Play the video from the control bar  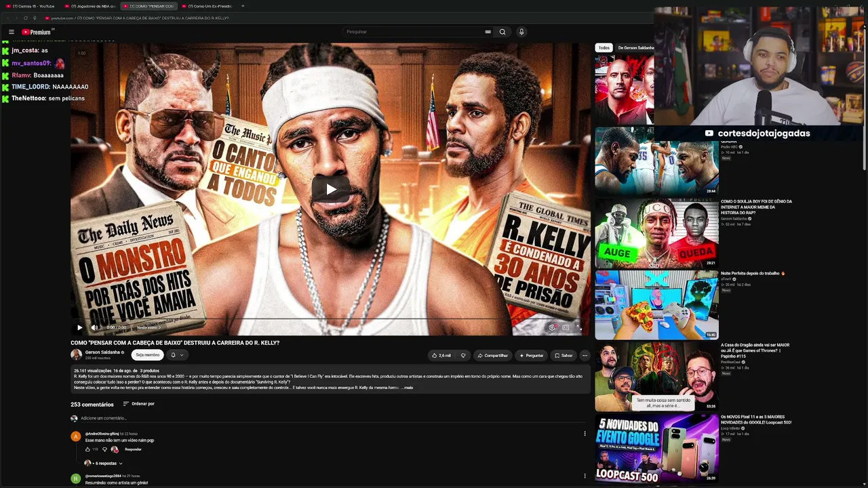(x=79, y=327)
